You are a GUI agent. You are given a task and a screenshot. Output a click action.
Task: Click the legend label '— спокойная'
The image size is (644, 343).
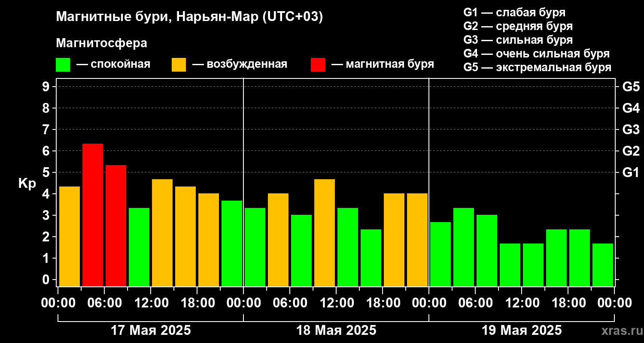coord(113,64)
